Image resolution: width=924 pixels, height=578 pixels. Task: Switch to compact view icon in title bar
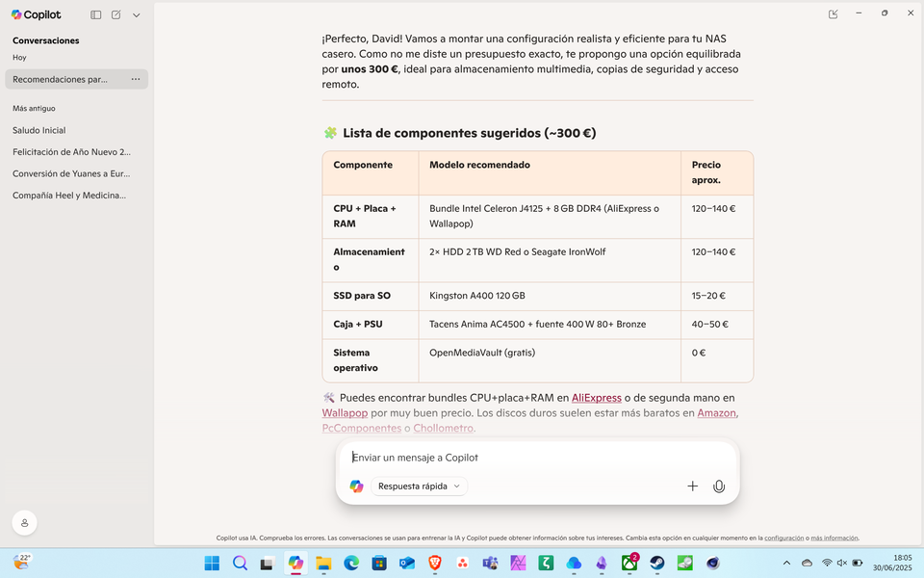point(834,13)
